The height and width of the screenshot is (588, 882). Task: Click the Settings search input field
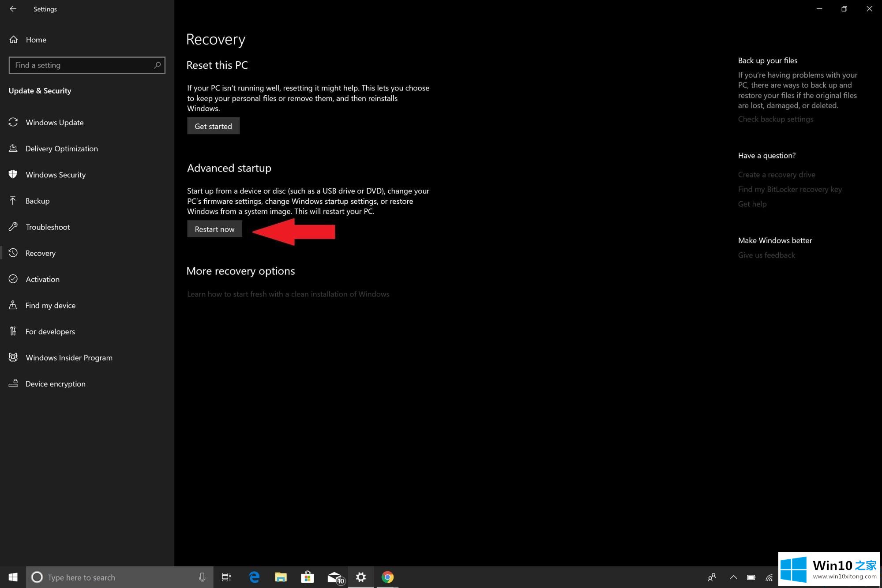pos(86,65)
